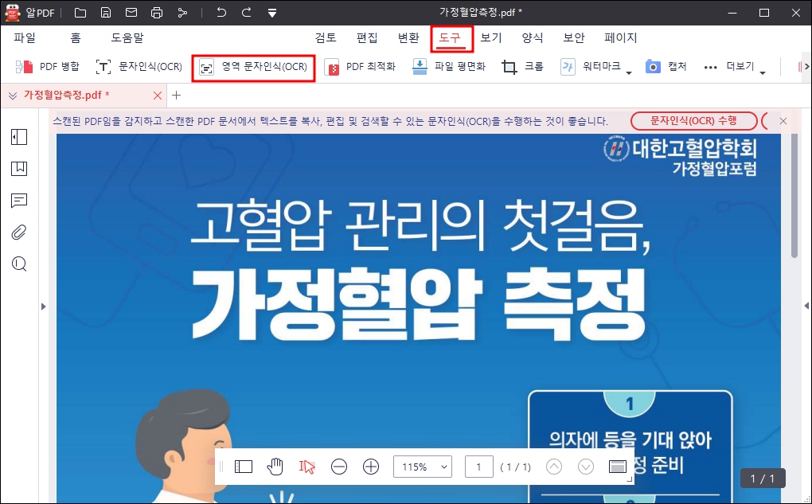
Task: Select the 도구 tab
Action: coord(450,37)
